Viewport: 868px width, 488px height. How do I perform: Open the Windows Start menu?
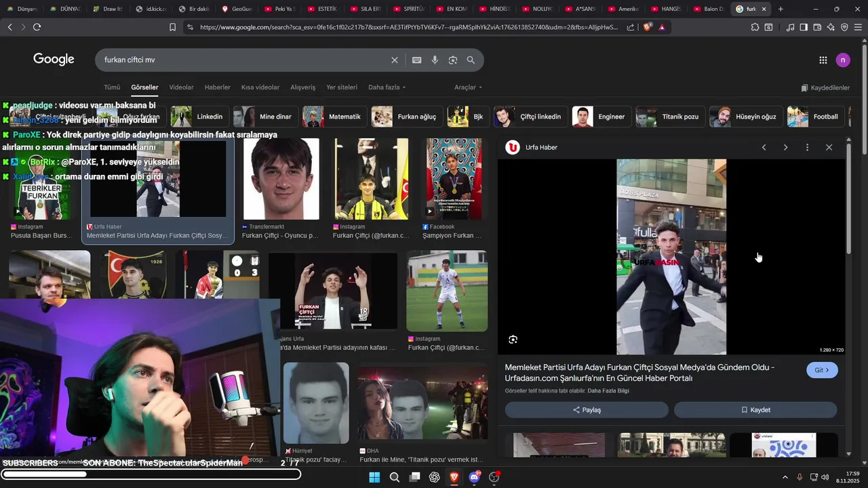pyautogui.click(x=374, y=477)
